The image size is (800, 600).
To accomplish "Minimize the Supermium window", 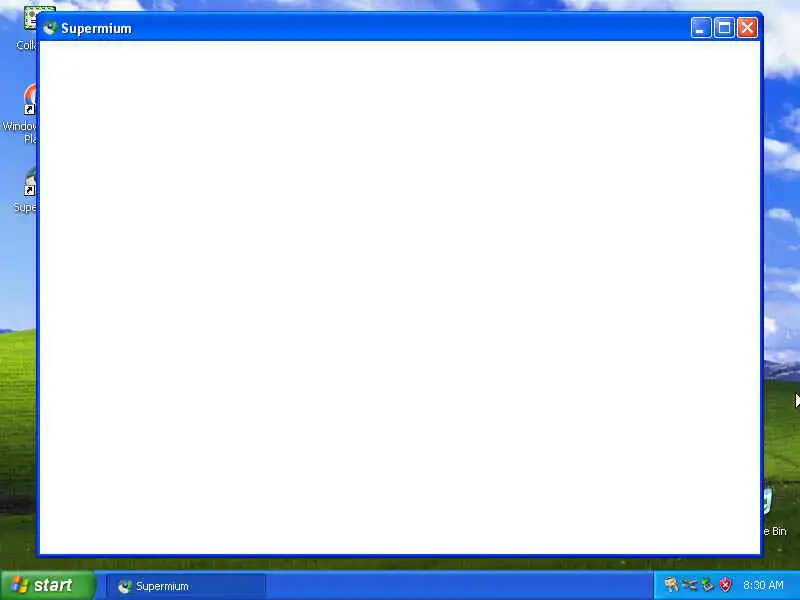I will [701, 28].
